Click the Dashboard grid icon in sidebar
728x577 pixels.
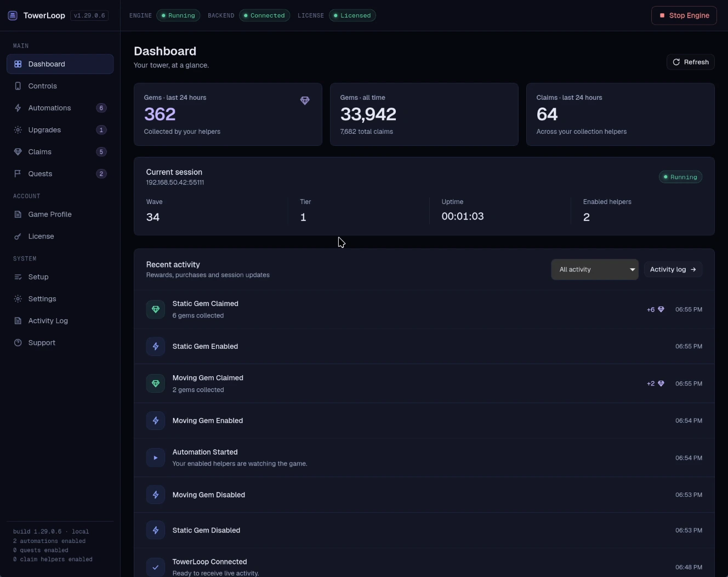pos(18,64)
